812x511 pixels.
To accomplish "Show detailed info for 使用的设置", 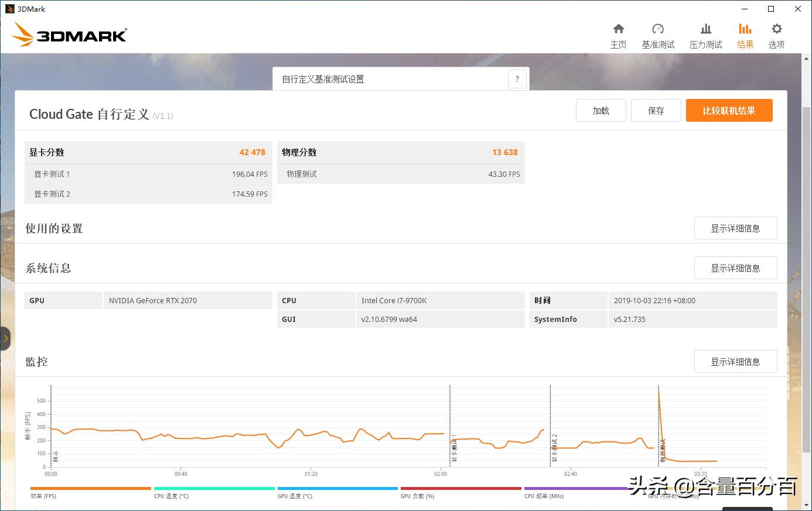I will (735, 228).
